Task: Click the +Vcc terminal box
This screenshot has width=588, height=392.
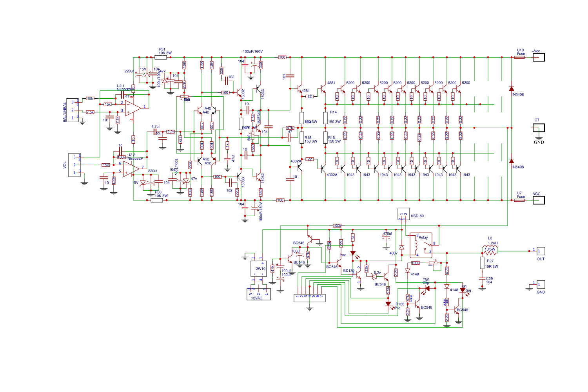Action: pos(539,57)
